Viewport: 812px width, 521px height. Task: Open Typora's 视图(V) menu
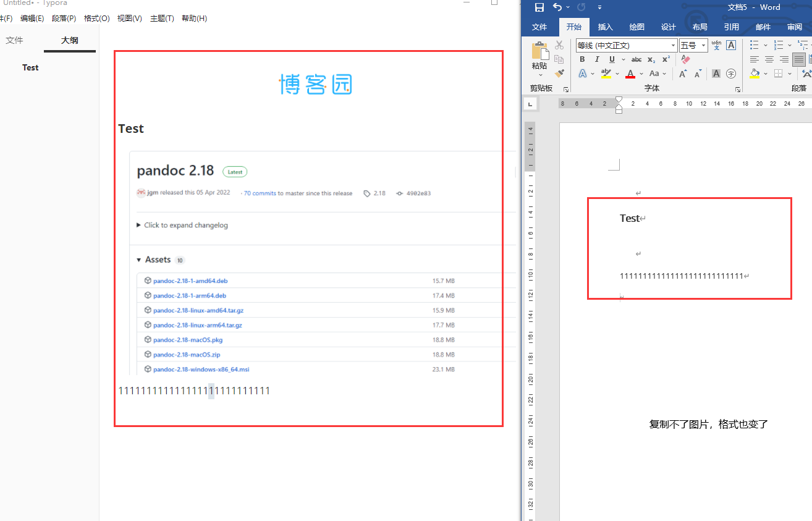[x=130, y=19]
